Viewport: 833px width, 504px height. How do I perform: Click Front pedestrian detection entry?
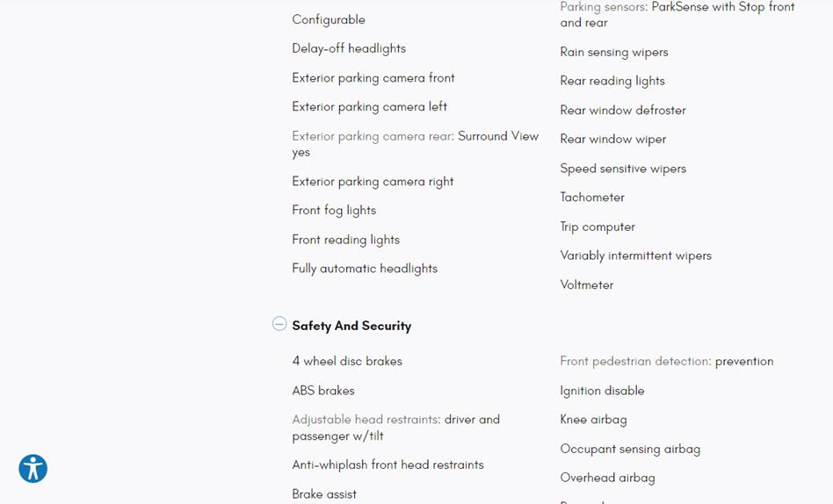pos(667,362)
